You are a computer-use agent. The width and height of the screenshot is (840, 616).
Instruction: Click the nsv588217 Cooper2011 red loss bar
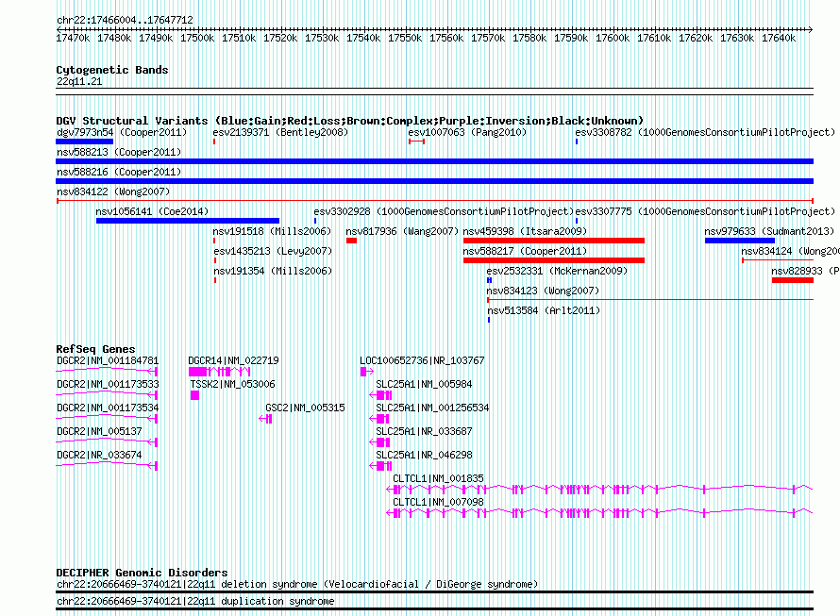pyautogui.click(x=554, y=260)
